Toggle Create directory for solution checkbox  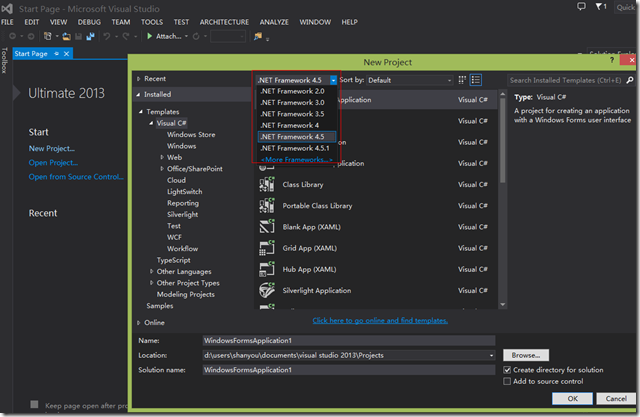click(x=508, y=370)
